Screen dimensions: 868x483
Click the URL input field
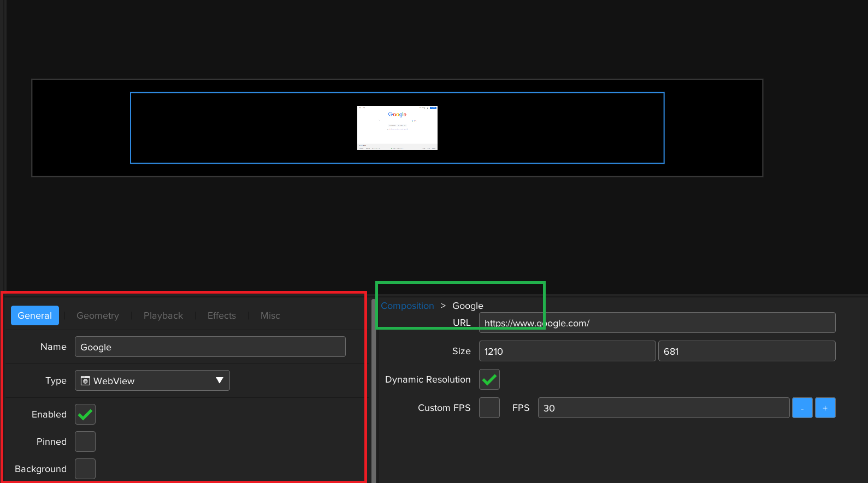[x=657, y=323]
